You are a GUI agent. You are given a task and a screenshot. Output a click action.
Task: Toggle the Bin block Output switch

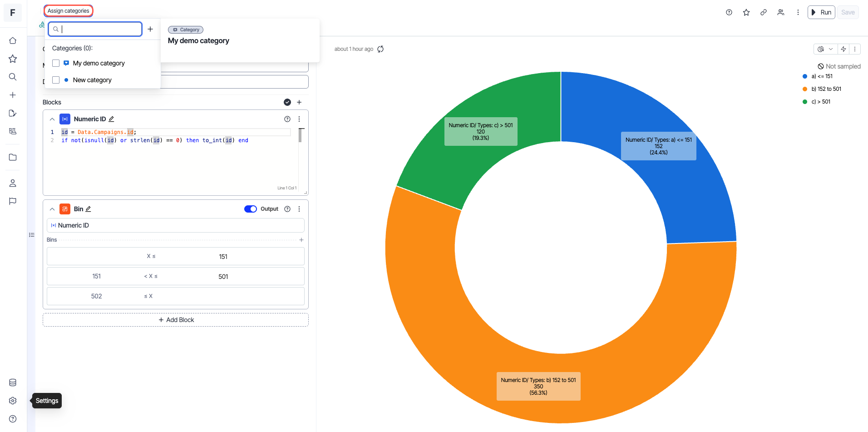click(251, 209)
